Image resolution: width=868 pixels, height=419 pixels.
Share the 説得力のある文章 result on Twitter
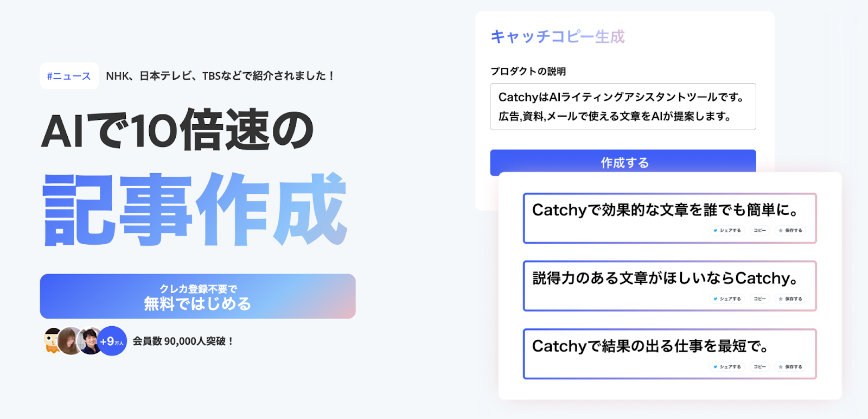[727, 299]
